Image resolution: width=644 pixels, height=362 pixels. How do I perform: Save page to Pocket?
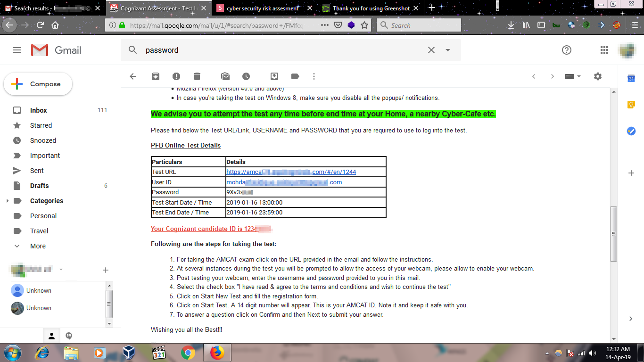coord(338,25)
